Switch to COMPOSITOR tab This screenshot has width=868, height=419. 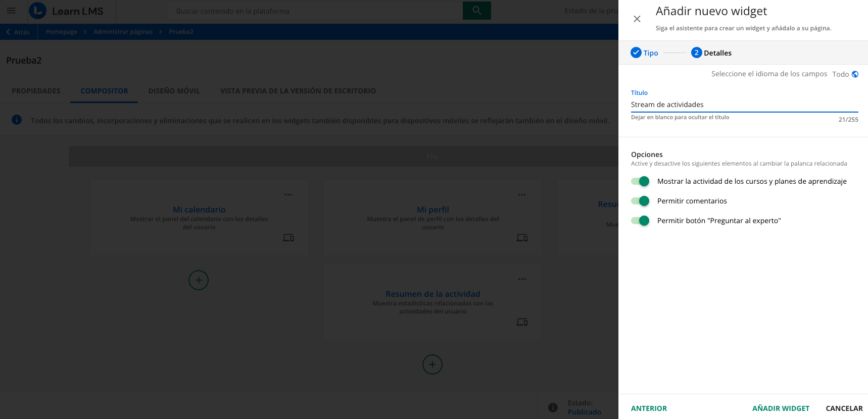click(104, 91)
